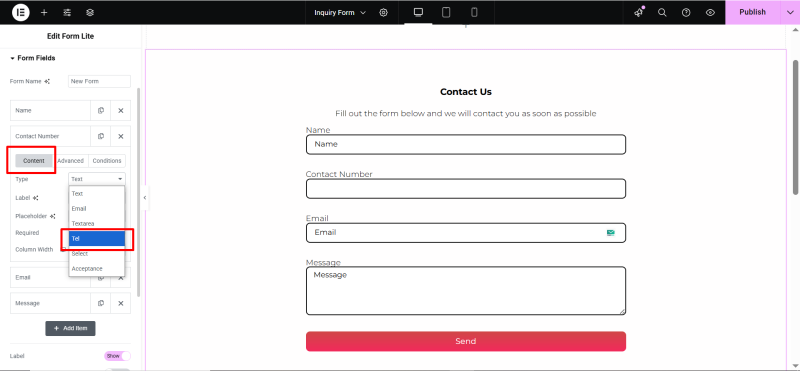
Task: Click the Add Element plus icon
Action: (44, 12)
